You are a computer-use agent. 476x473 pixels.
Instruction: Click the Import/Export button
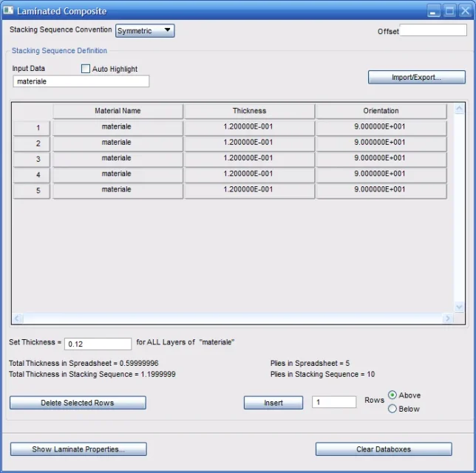(416, 77)
